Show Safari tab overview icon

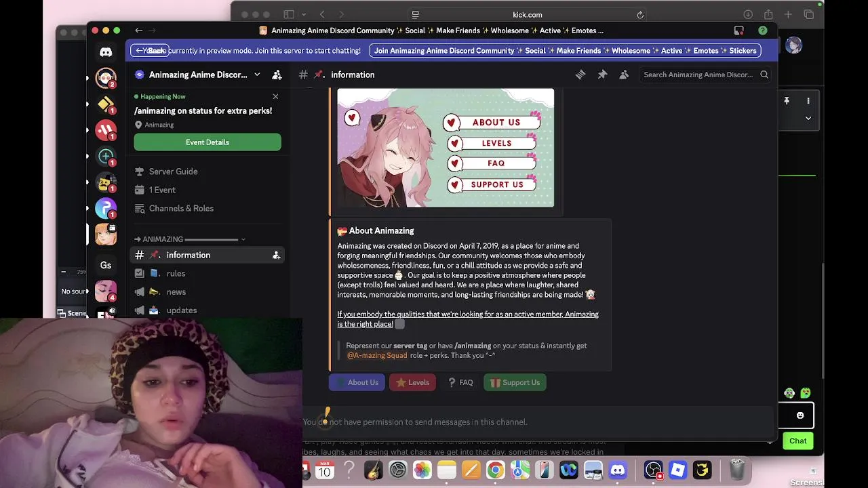pyautogui.click(x=808, y=14)
